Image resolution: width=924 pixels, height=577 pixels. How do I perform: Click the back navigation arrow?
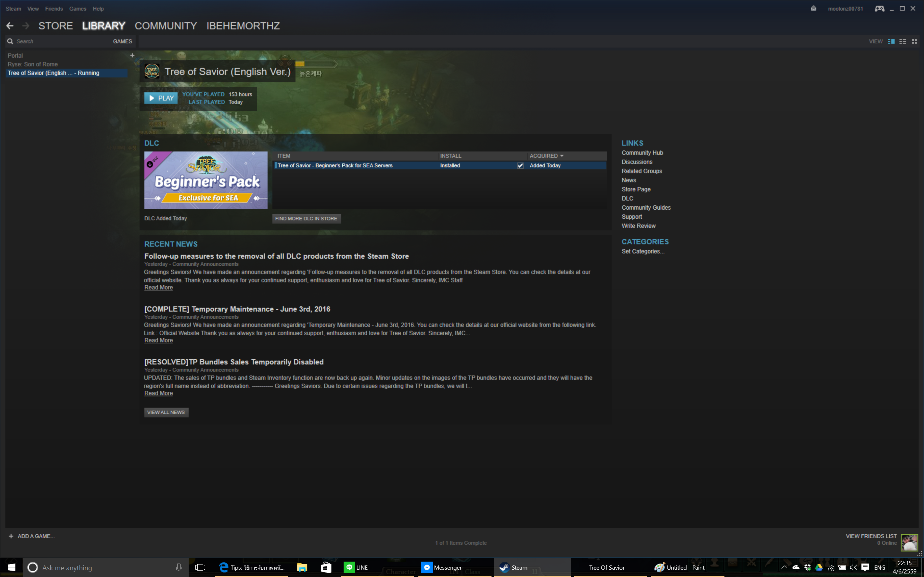tap(10, 26)
